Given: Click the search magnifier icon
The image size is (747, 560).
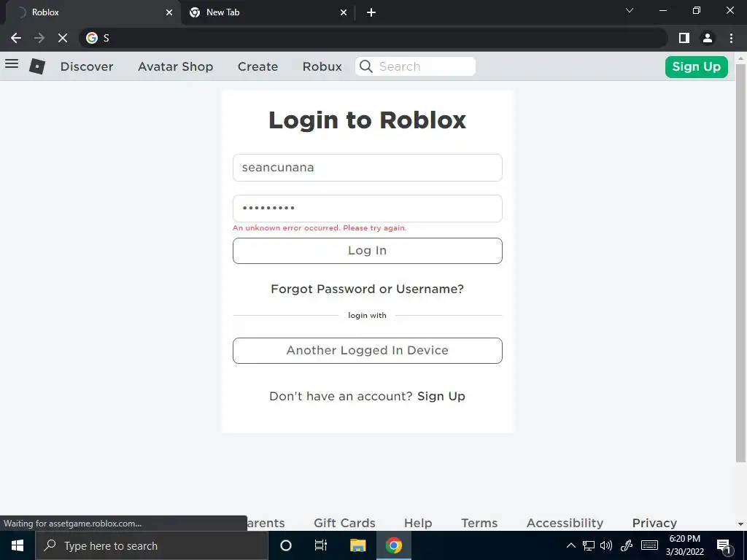Looking at the screenshot, I should click(x=366, y=66).
